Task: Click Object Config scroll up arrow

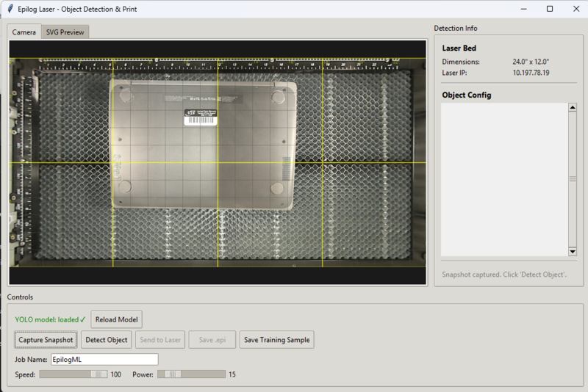Action: (573, 108)
